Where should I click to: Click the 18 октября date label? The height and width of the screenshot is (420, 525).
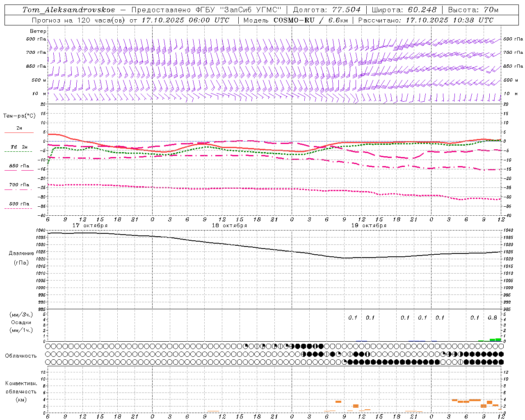coord(229,226)
